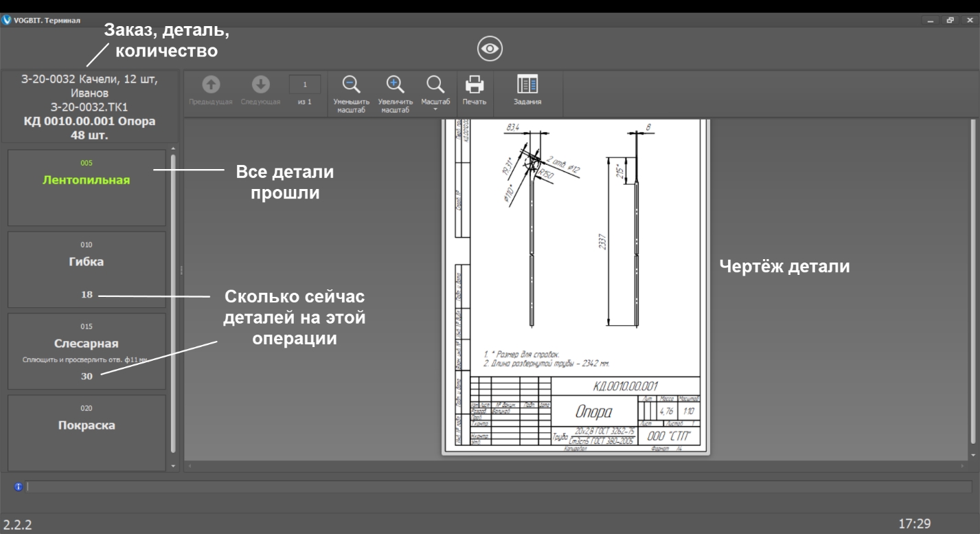Open the Задания tasks list
The height and width of the screenshot is (534, 980).
pyautogui.click(x=527, y=90)
